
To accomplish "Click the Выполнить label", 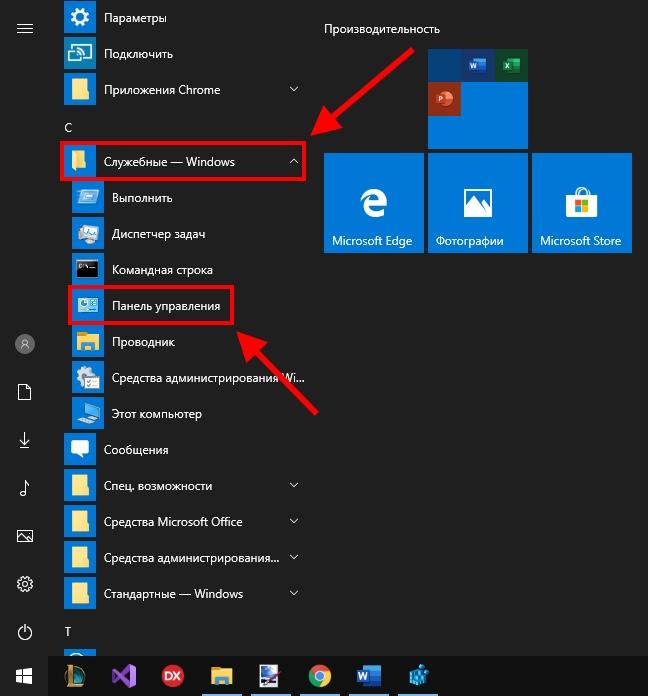I will pyautogui.click(x=142, y=198).
